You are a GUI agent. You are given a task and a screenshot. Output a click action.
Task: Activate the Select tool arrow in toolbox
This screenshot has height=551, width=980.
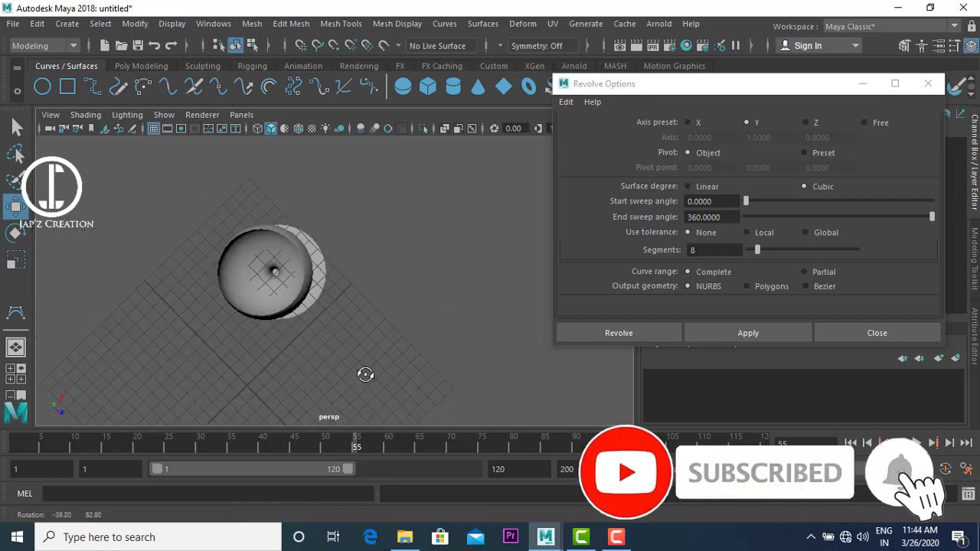coord(16,128)
